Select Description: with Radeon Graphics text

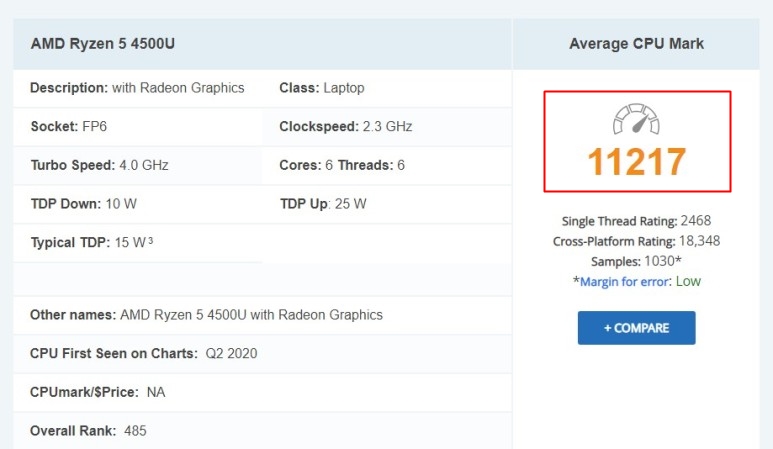tap(137, 88)
